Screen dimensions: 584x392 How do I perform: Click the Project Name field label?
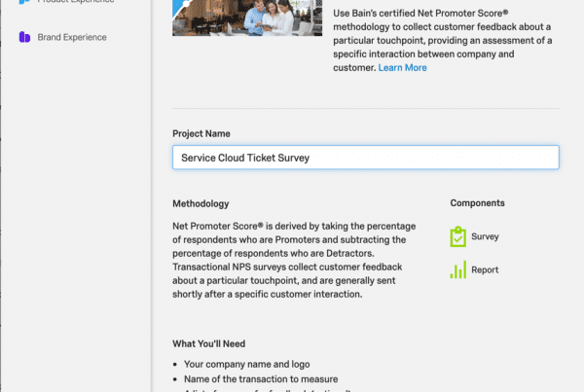[201, 133]
